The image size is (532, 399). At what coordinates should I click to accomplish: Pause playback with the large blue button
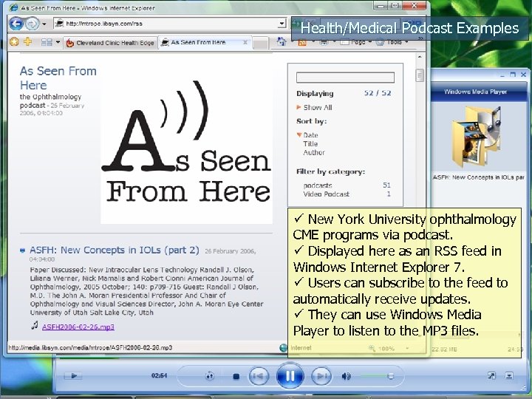tap(290, 375)
